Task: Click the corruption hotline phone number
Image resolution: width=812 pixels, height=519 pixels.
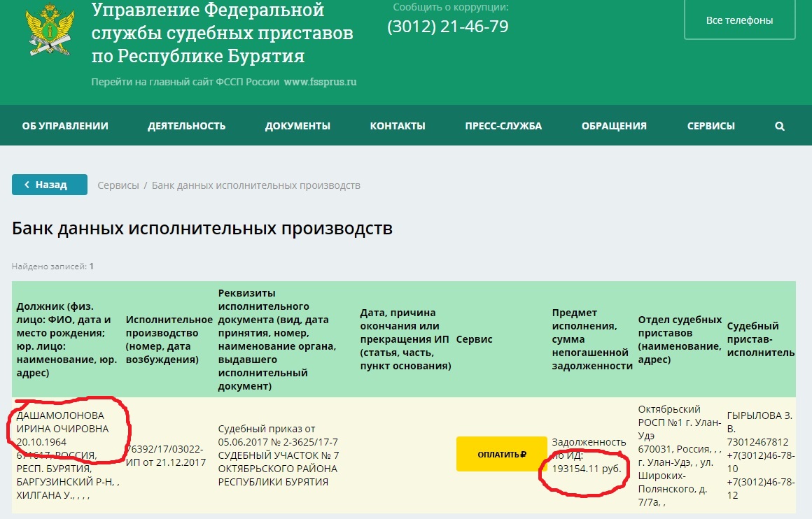Action: [447, 27]
